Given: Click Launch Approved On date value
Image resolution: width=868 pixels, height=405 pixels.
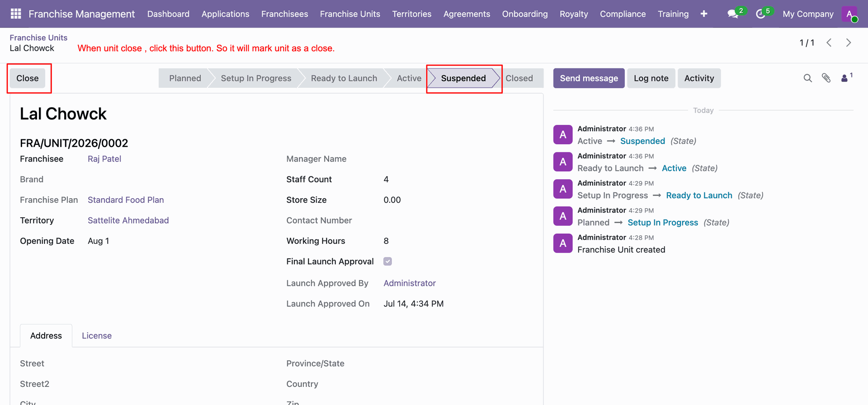Looking at the screenshot, I should point(413,304).
